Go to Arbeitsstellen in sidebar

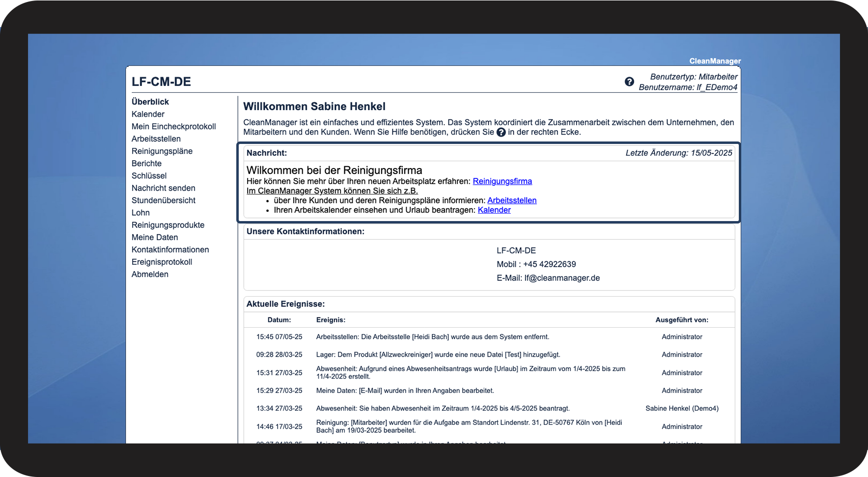tap(156, 139)
